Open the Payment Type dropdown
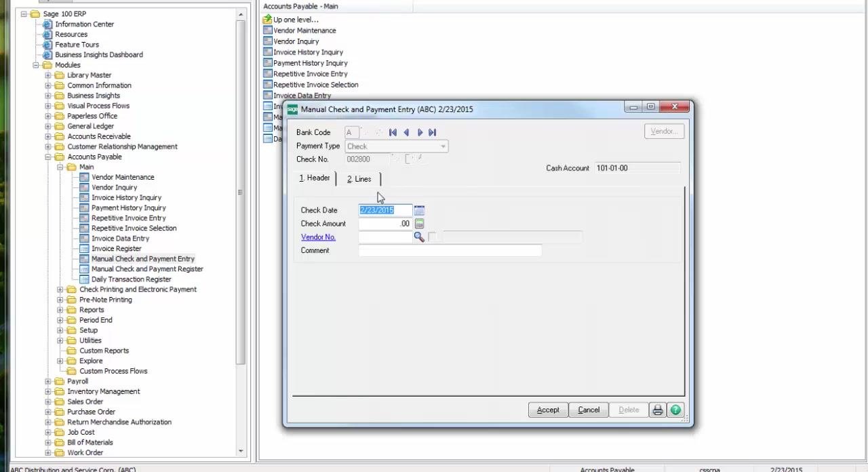This screenshot has width=868, height=472. (x=443, y=146)
